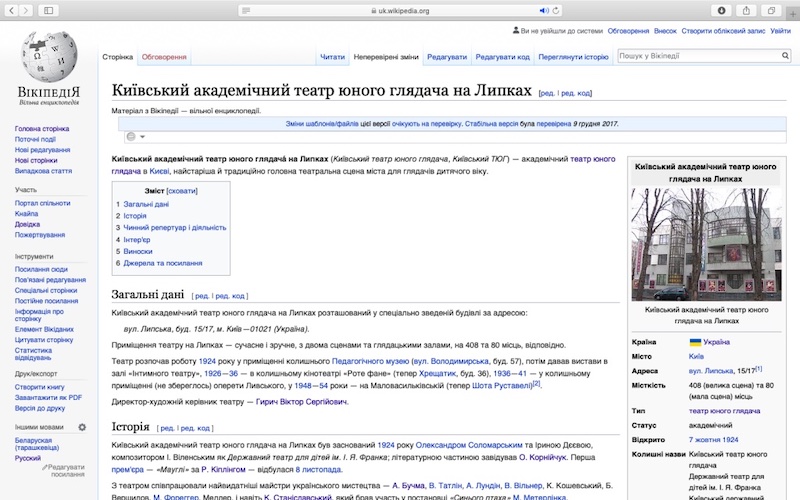Open language settings gear icon
The width and height of the screenshot is (800, 500).
click(x=82, y=427)
